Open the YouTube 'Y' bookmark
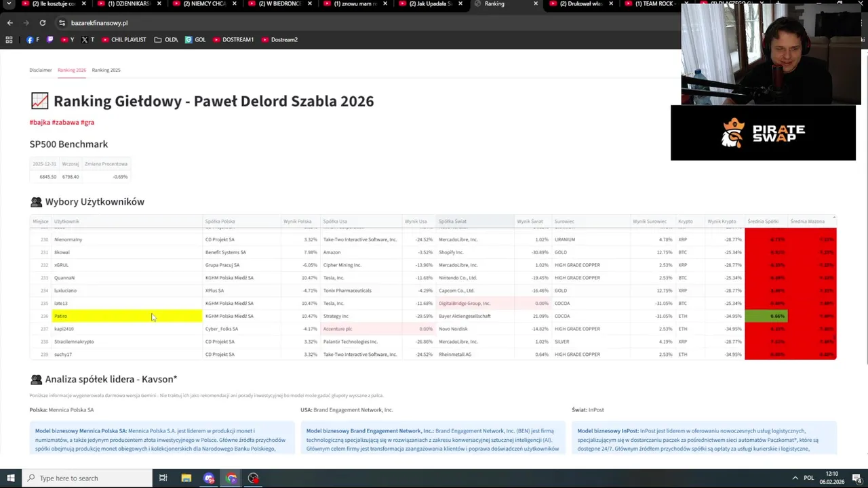The height and width of the screenshot is (488, 868). 68,39
